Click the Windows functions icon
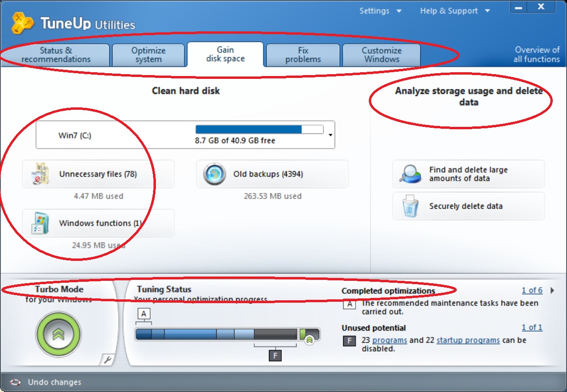This screenshot has height=392, width=567. [x=40, y=223]
